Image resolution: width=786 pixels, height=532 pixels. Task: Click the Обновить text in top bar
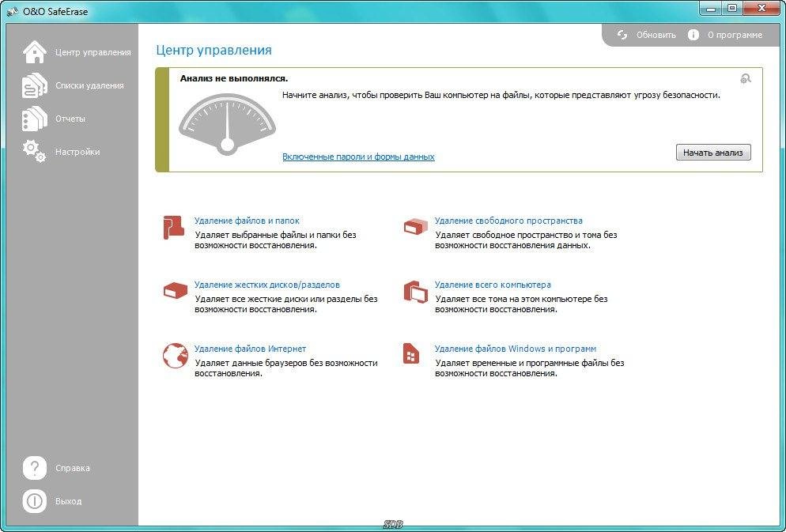(x=656, y=35)
